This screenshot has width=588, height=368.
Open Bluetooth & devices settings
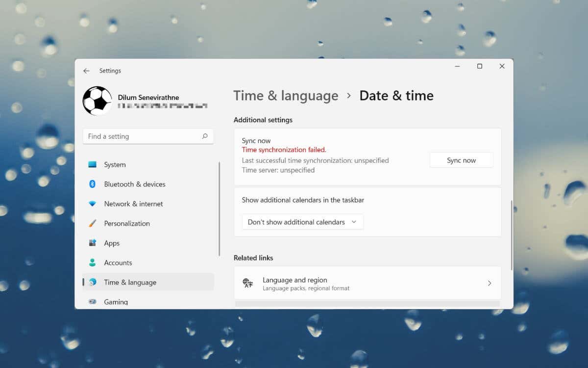tap(92, 184)
